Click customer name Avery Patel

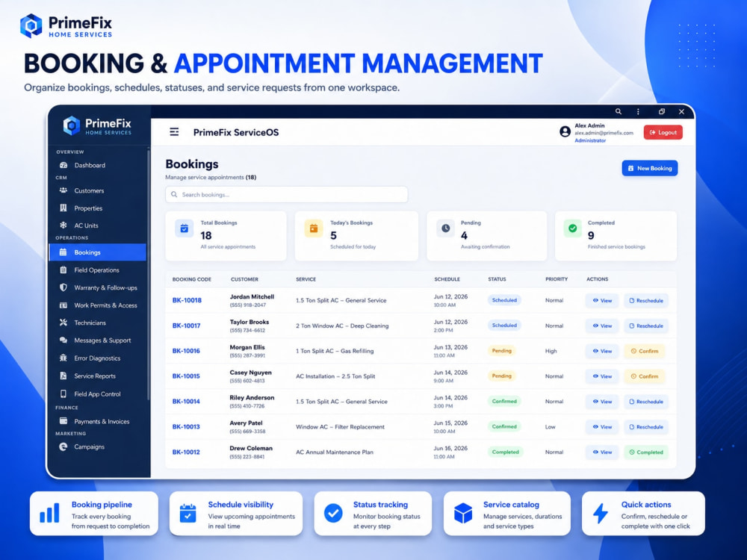tap(247, 423)
